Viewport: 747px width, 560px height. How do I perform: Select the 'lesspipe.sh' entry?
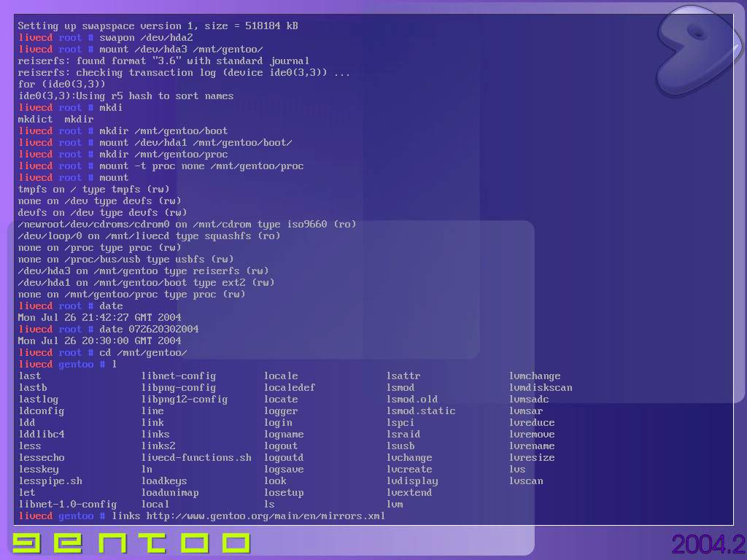point(50,481)
